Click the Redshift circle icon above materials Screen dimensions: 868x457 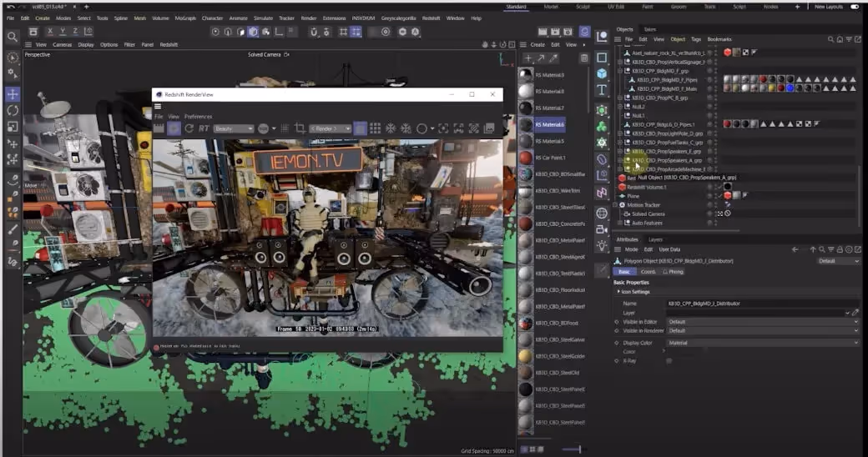tap(584, 32)
